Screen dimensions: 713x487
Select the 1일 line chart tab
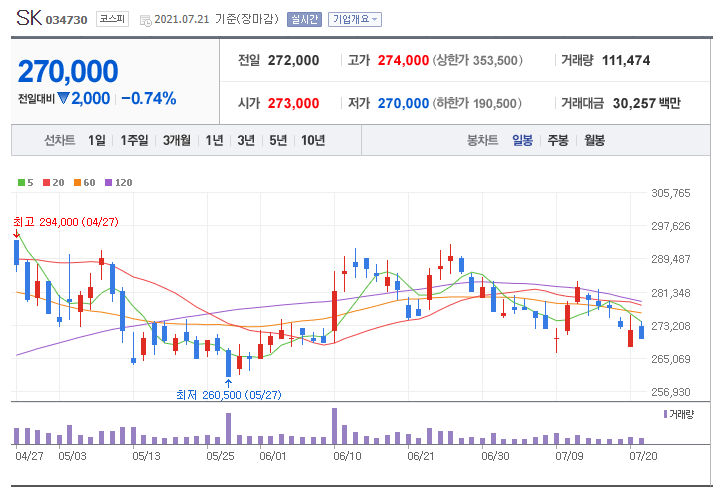96,141
